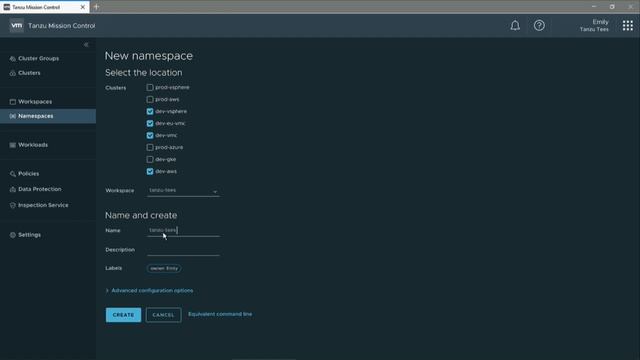Uncheck the dev-eu-vmc cluster checkbox
The width and height of the screenshot is (640, 360).
(x=150, y=123)
